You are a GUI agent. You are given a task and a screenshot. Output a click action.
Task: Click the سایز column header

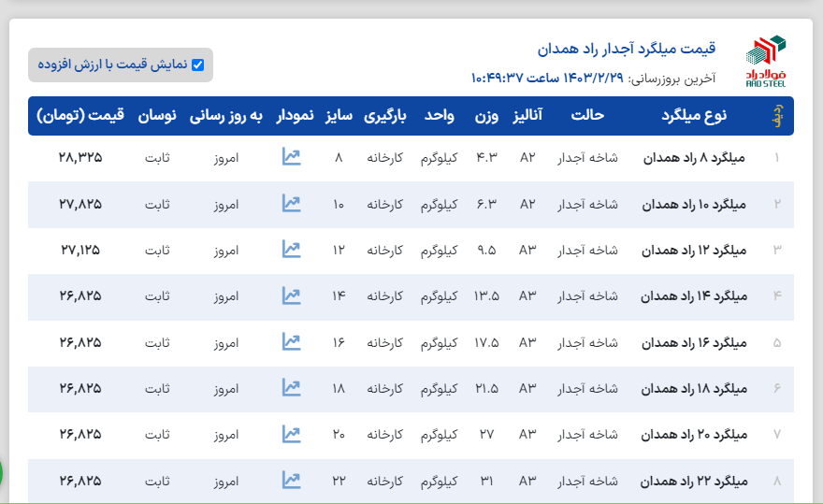(339, 116)
